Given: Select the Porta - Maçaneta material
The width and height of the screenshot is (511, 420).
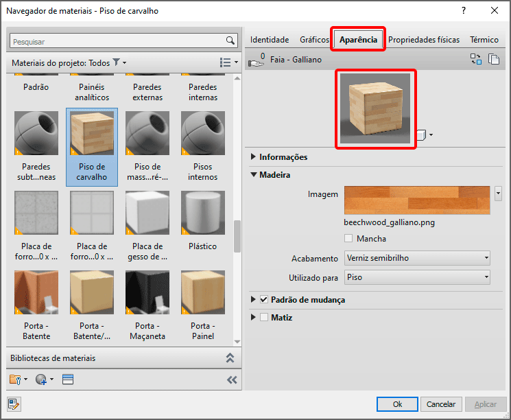Looking at the screenshot, I should 147,306.
